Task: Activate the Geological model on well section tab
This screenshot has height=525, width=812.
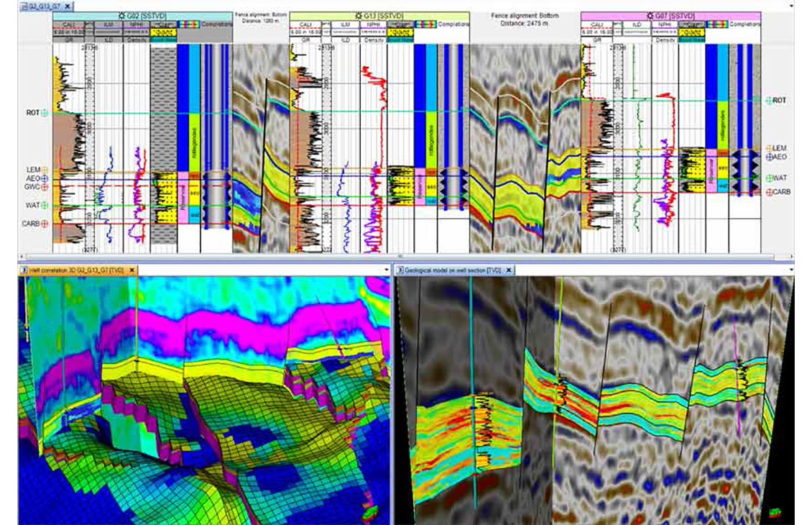Action: coord(453,270)
